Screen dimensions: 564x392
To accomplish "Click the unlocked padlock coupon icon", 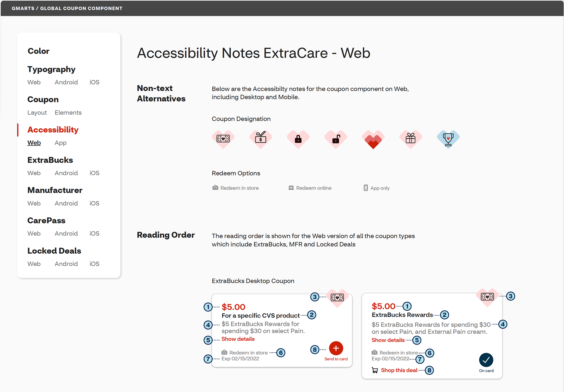I will click(336, 139).
